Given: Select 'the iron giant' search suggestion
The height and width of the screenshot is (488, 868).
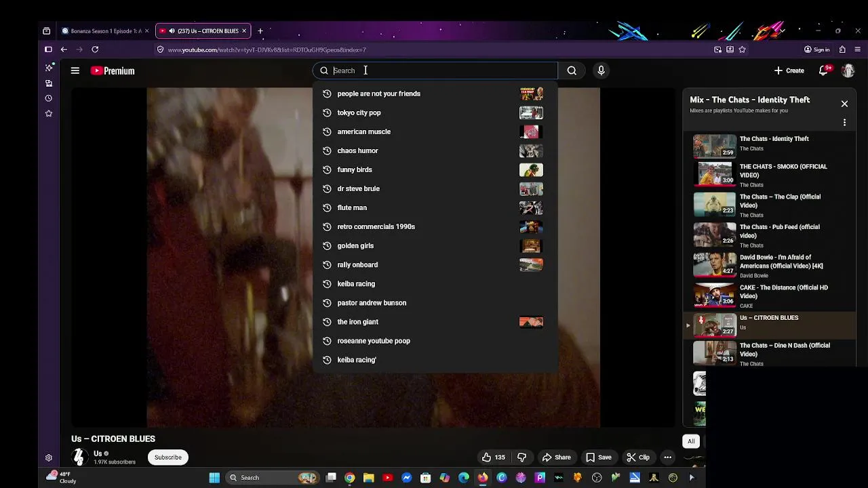Looking at the screenshot, I should [435, 321].
